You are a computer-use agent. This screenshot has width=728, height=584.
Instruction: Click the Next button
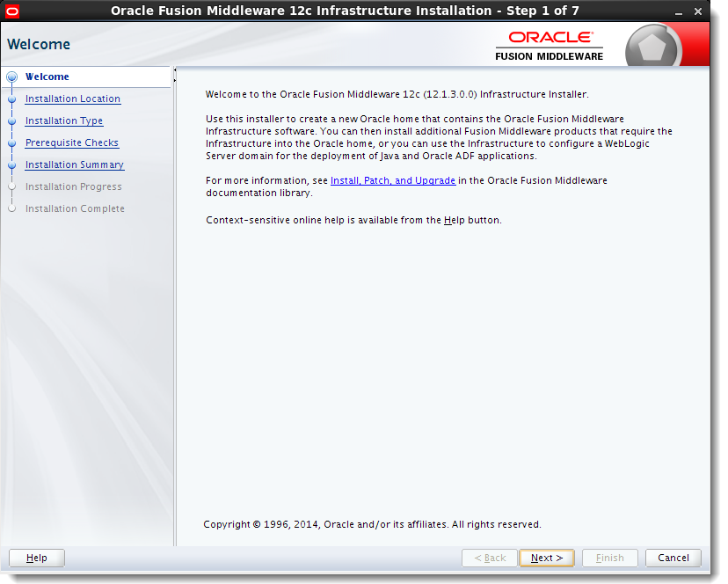547,558
